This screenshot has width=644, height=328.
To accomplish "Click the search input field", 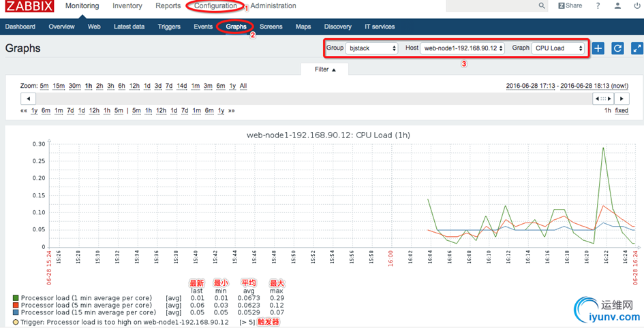I will click(x=492, y=5).
